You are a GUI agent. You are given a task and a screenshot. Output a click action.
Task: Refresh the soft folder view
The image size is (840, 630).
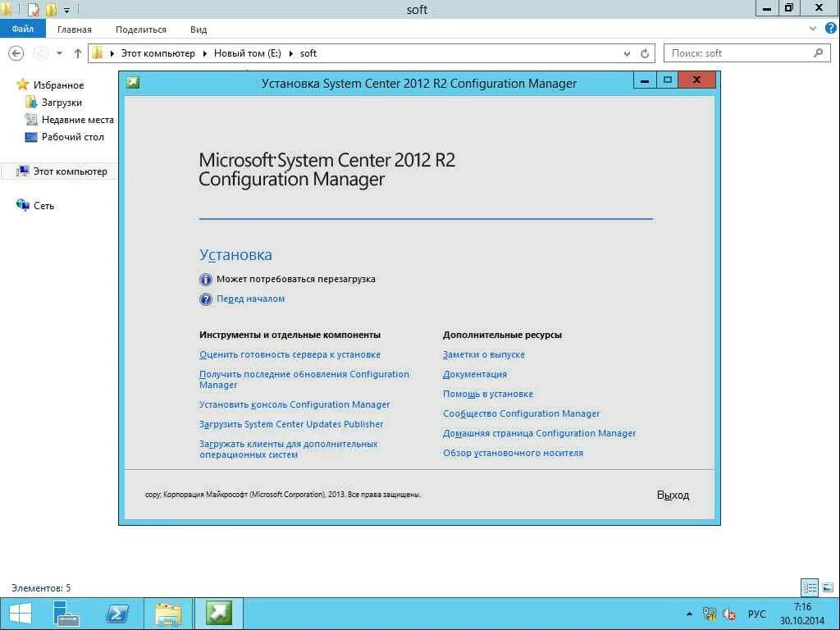[645, 53]
